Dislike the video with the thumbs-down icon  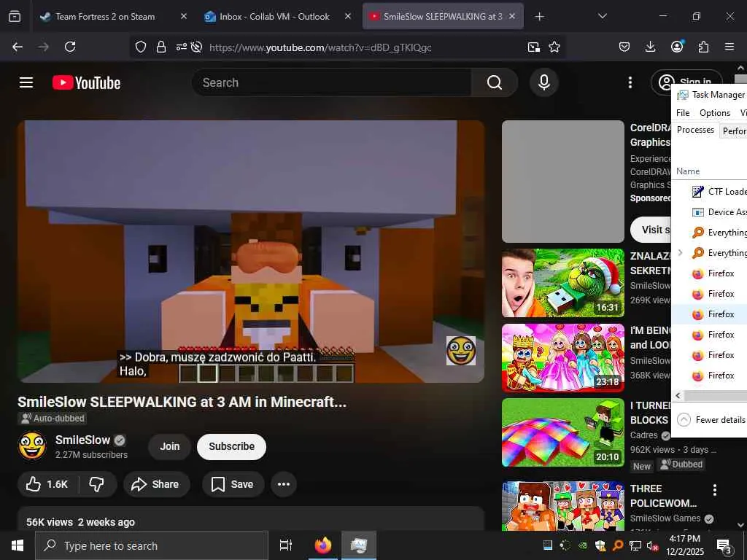click(97, 484)
